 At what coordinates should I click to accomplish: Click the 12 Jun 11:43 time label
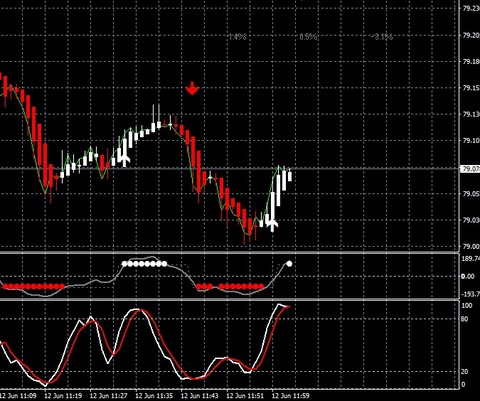coord(200,396)
